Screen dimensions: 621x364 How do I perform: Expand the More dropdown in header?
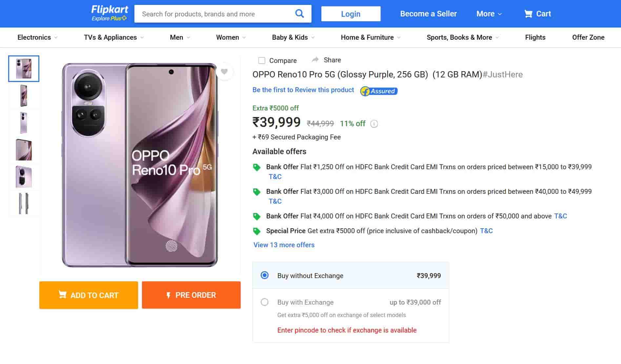pos(489,14)
